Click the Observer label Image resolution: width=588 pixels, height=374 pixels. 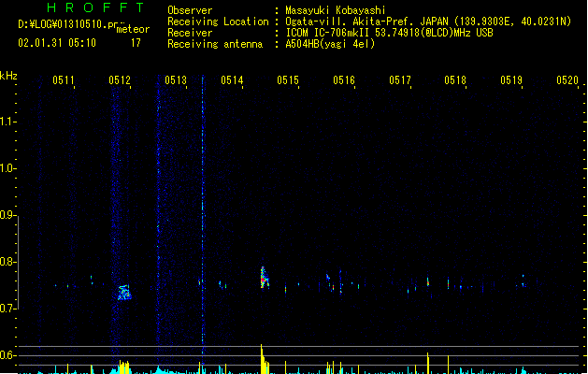click(x=190, y=10)
